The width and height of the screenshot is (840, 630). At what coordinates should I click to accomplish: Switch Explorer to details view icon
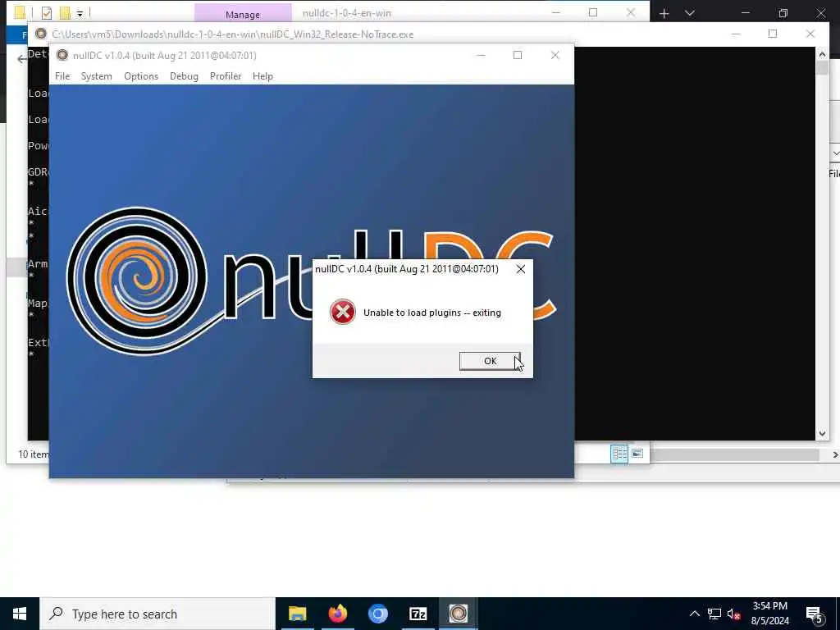[x=619, y=454]
